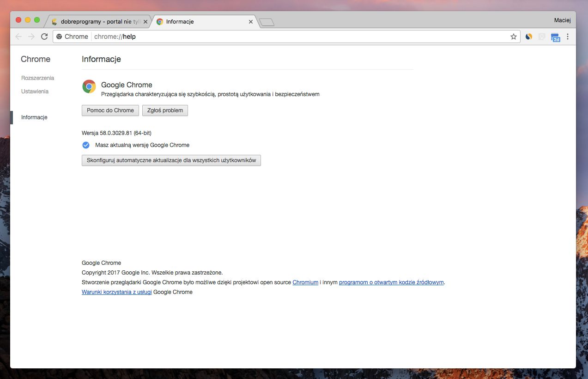Click the Google Chrome logo icon
The image size is (588, 379).
[89, 86]
